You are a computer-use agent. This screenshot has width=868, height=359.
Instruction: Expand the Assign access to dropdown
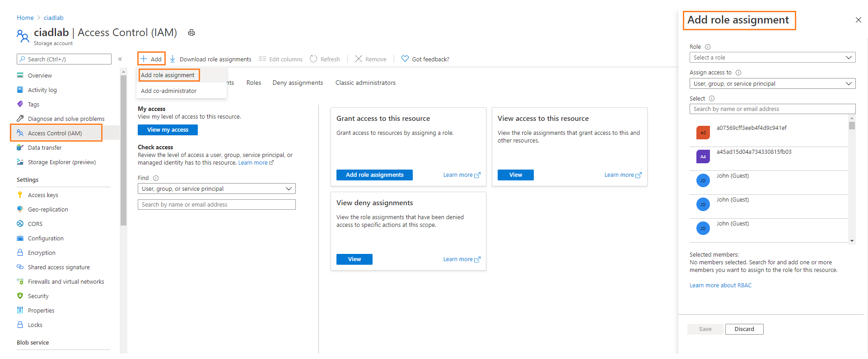pyautogui.click(x=772, y=84)
